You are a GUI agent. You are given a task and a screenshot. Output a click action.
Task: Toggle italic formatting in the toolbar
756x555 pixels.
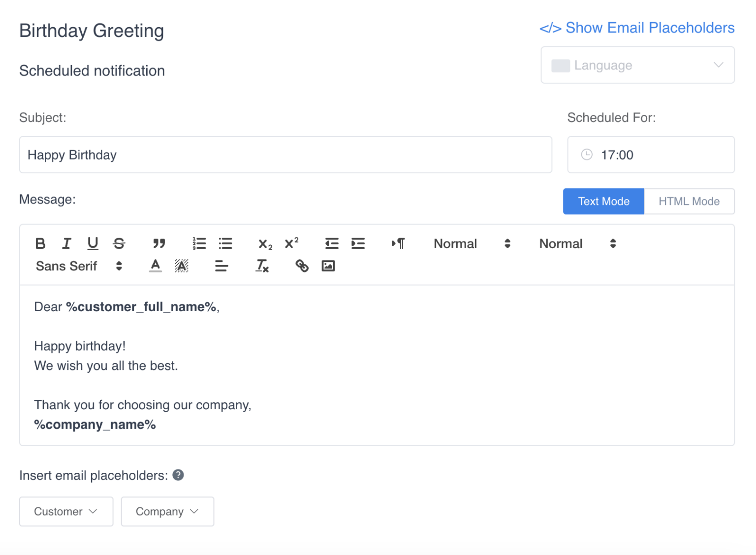coord(66,243)
